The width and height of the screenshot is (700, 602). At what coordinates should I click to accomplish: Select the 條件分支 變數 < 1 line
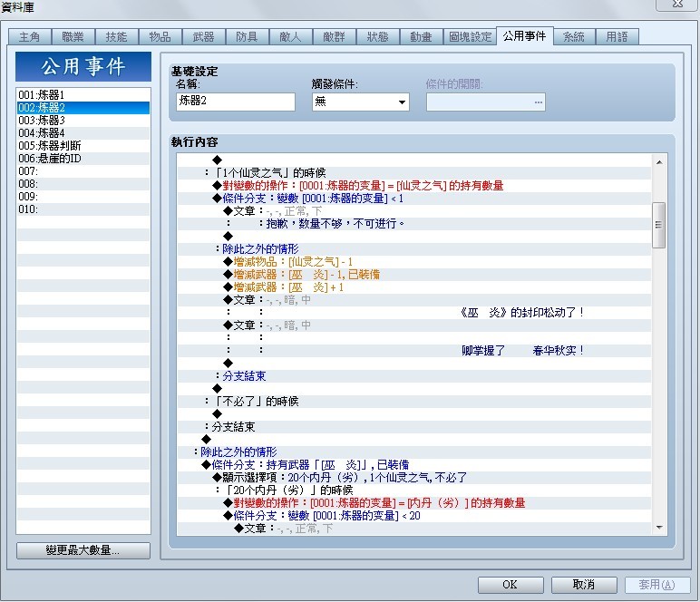[x=414, y=199]
